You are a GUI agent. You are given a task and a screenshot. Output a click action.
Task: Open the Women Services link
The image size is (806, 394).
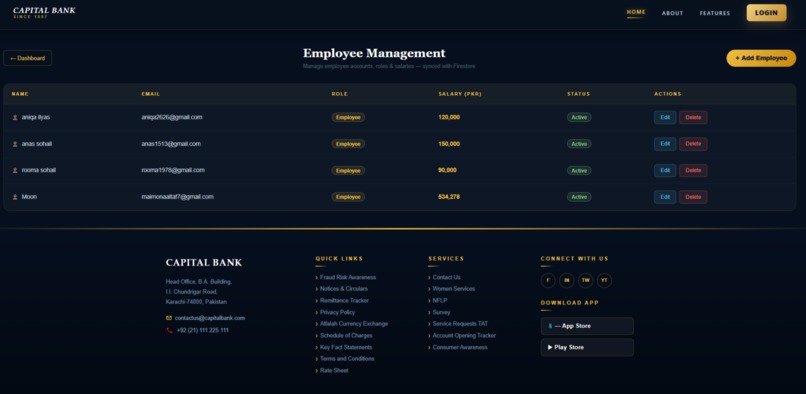454,289
